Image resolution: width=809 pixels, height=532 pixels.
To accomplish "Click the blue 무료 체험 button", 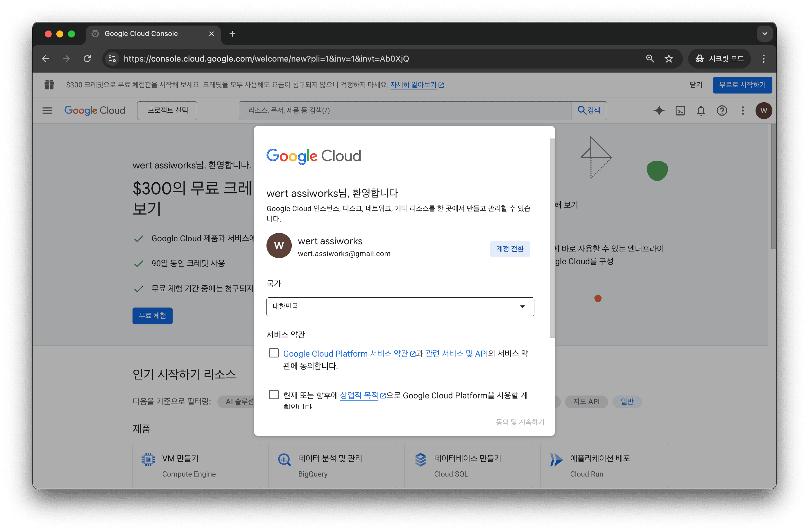I will point(152,316).
